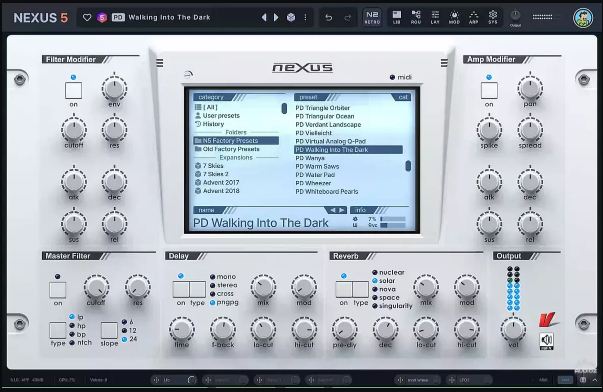Toggle the Reverb on button

coord(344,289)
